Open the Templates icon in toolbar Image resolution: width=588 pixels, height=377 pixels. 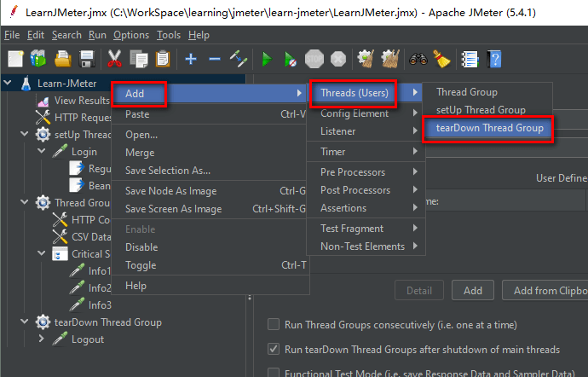(x=38, y=59)
